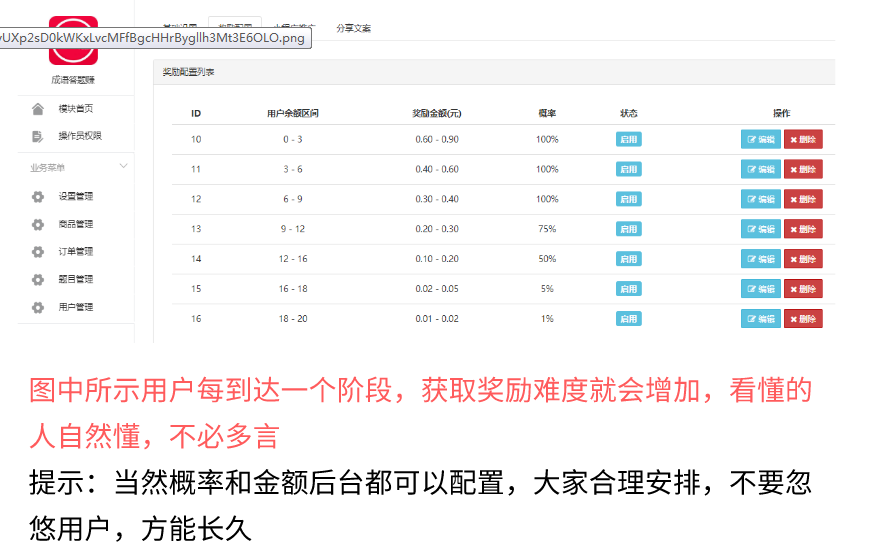Click the 奖励配置列表 panel header
Viewport: 881px width, 546px height.
coord(189,73)
